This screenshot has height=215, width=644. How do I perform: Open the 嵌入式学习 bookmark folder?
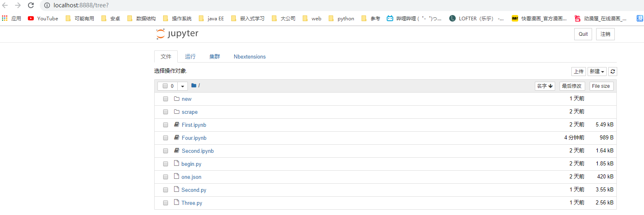point(248,18)
